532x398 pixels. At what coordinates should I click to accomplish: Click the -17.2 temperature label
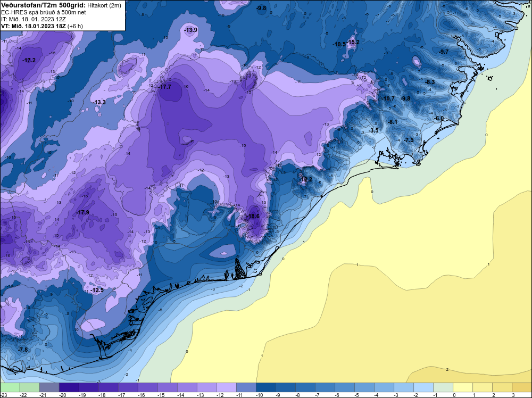coord(29,61)
